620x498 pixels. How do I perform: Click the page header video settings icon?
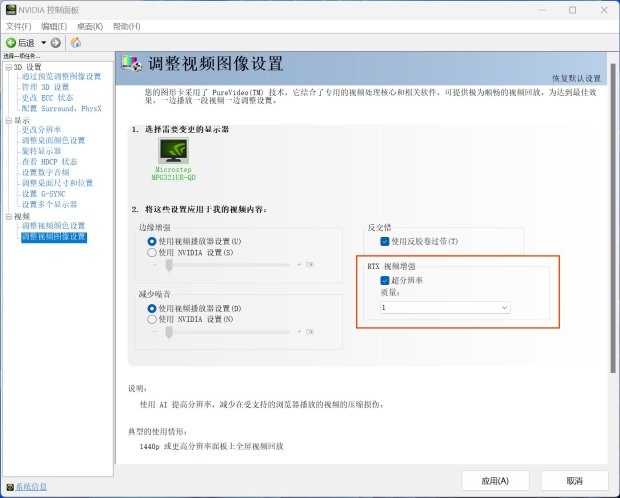(131, 63)
